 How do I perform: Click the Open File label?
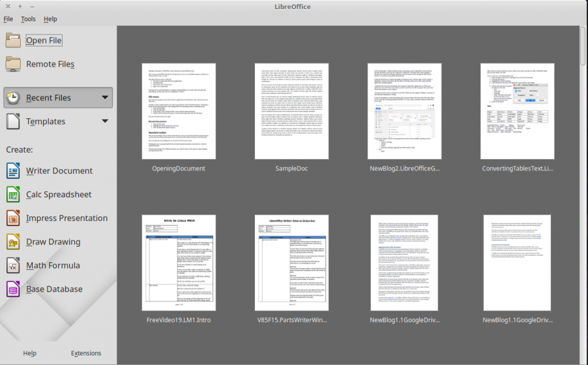44,40
